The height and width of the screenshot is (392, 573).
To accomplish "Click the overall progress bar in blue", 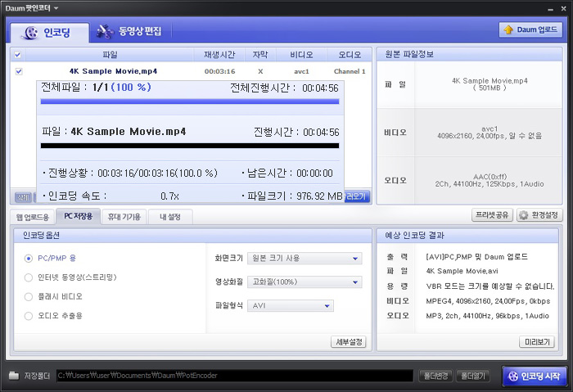I will click(x=190, y=101).
